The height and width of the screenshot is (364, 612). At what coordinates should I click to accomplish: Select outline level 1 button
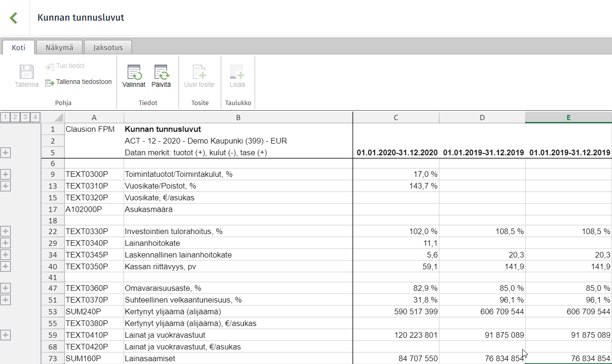tap(5, 117)
